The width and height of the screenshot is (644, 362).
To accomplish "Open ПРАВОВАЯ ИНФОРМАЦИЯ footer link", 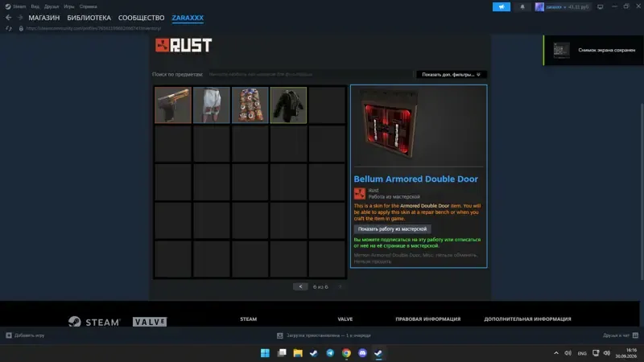I will click(x=428, y=319).
